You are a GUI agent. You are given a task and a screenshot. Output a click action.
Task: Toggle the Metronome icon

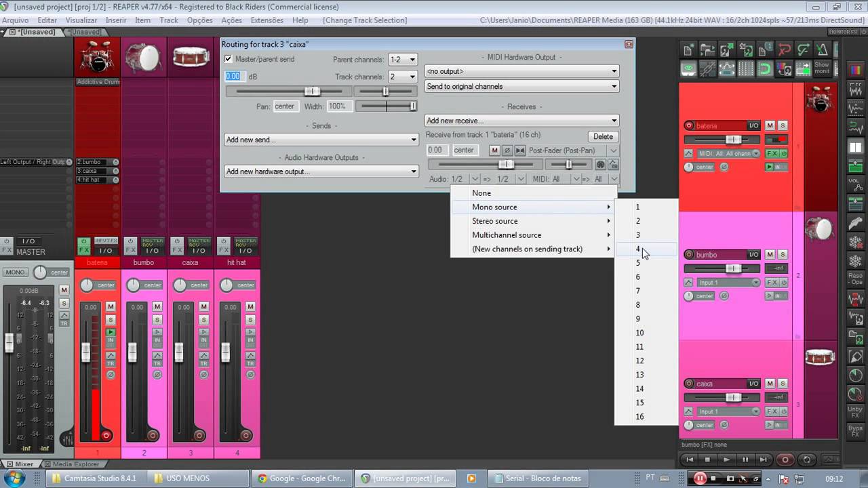823,50
